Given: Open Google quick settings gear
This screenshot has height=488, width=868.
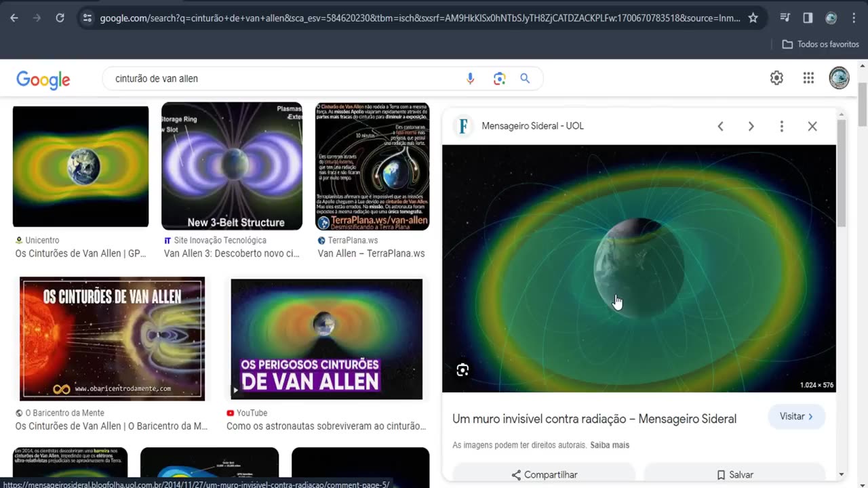Looking at the screenshot, I should point(776,78).
